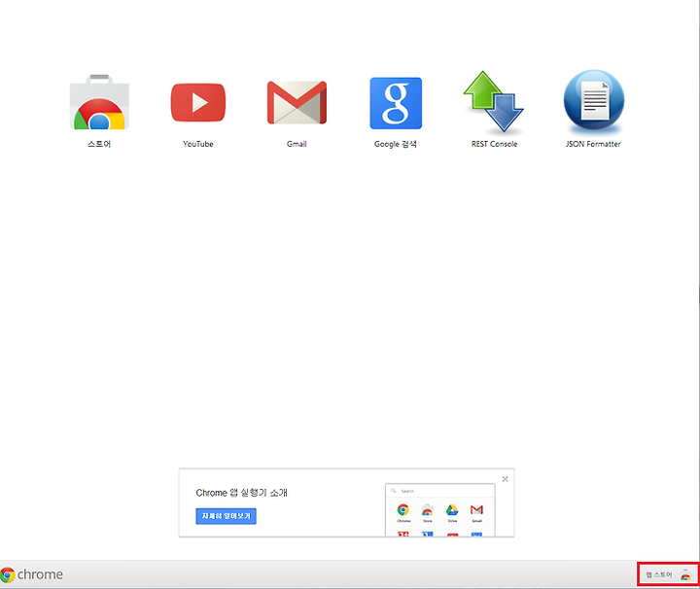Open the Chrome Web Store (스토어) app
Screen dimensions: 700x589
coord(99,102)
